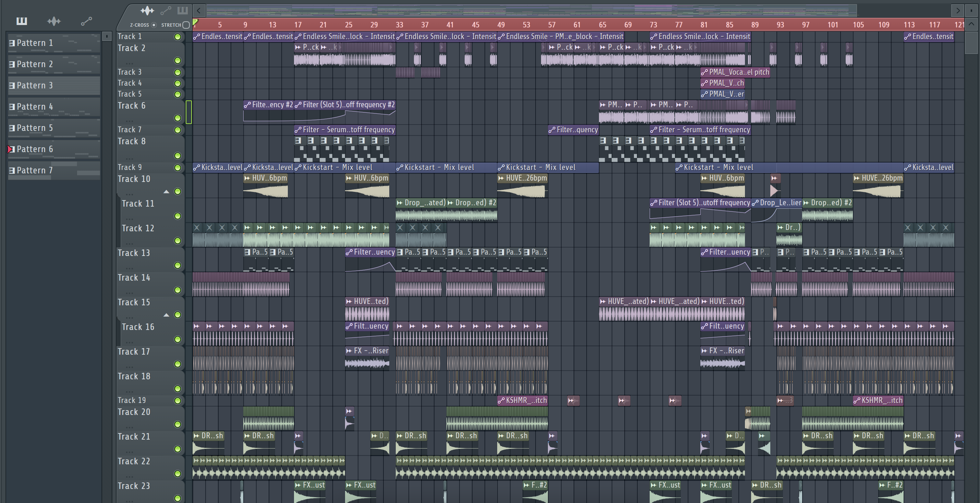Image resolution: width=980 pixels, height=503 pixels.
Task: Open clip menu icon of PMAL_Voca..el pitch clip
Action: pos(705,72)
